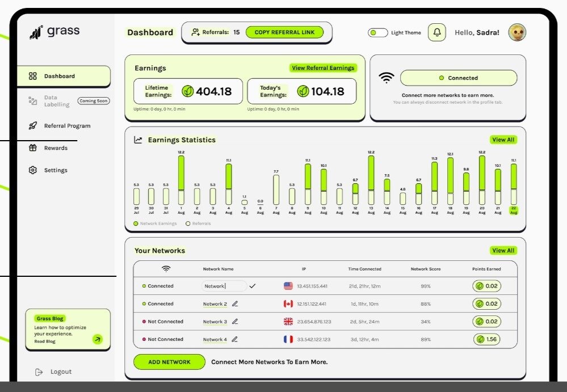Click Lifetime Earnings leaf icon

[x=187, y=91]
